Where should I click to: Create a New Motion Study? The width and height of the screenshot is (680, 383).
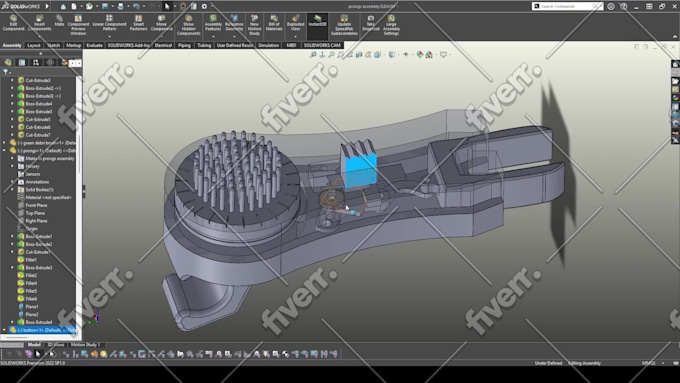[254, 25]
